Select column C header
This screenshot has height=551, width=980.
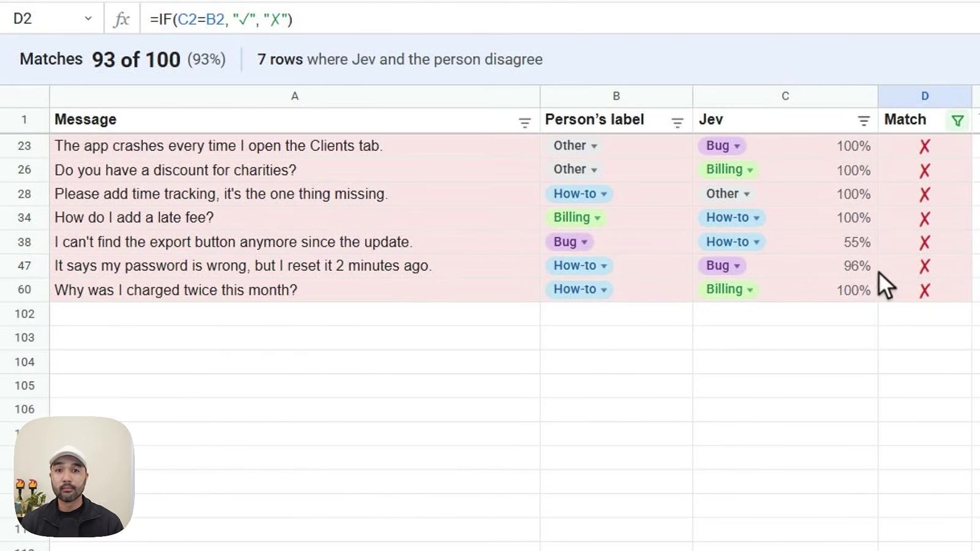click(x=785, y=96)
